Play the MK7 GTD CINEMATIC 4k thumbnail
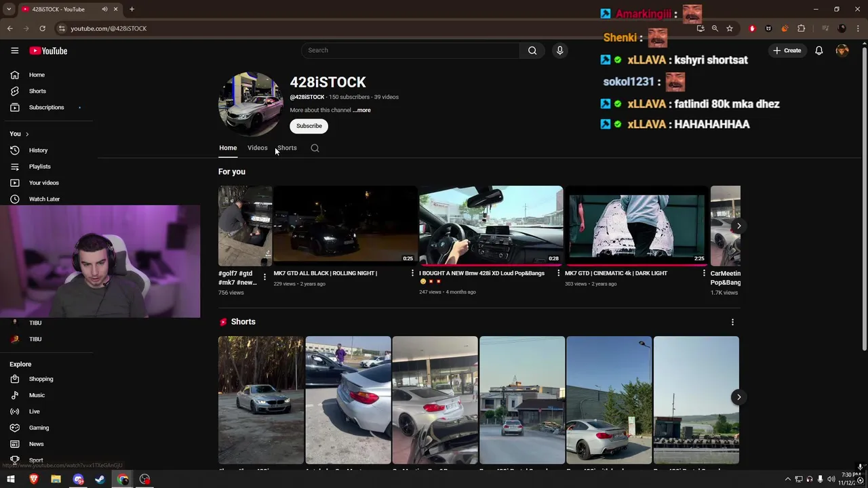868x488 pixels. tap(636, 225)
